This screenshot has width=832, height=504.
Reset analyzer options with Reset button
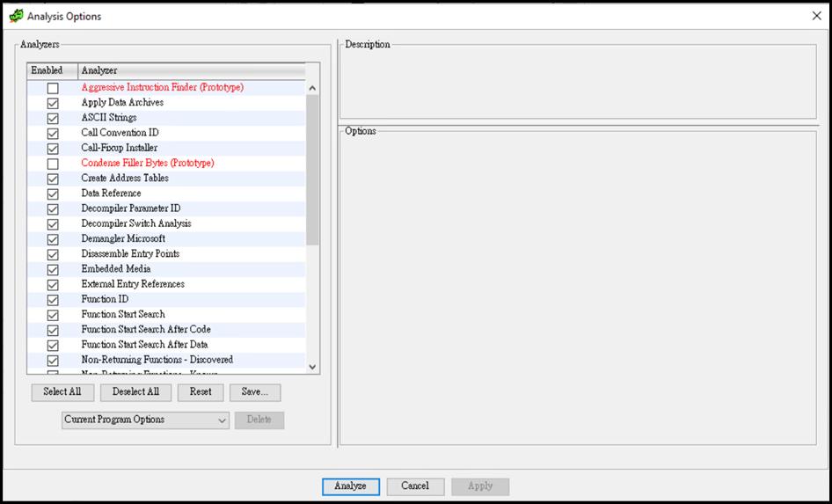click(201, 392)
